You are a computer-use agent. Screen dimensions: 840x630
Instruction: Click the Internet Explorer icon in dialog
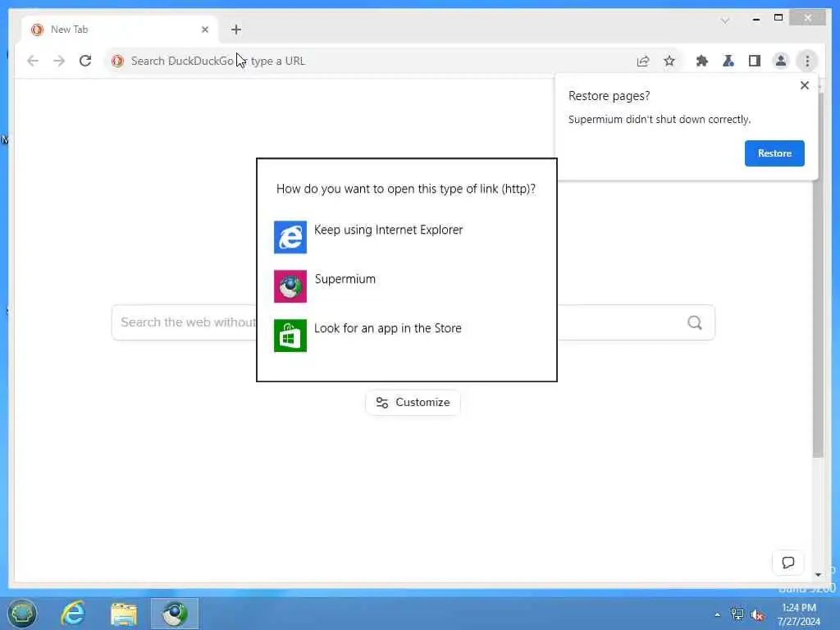(290, 237)
